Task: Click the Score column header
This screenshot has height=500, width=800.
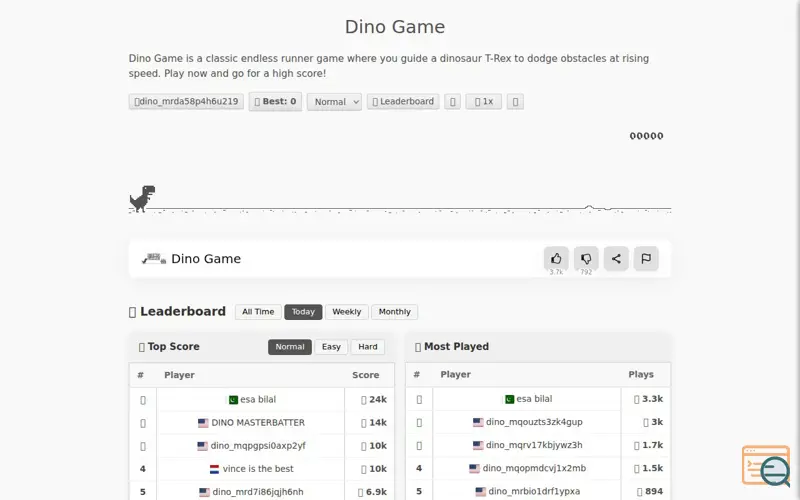Action: (365, 375)
